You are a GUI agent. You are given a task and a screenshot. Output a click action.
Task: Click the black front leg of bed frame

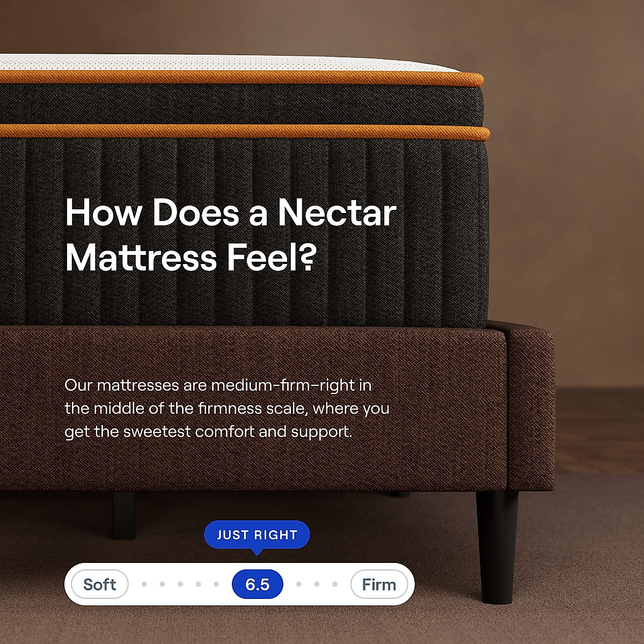(x=497, y=546)
